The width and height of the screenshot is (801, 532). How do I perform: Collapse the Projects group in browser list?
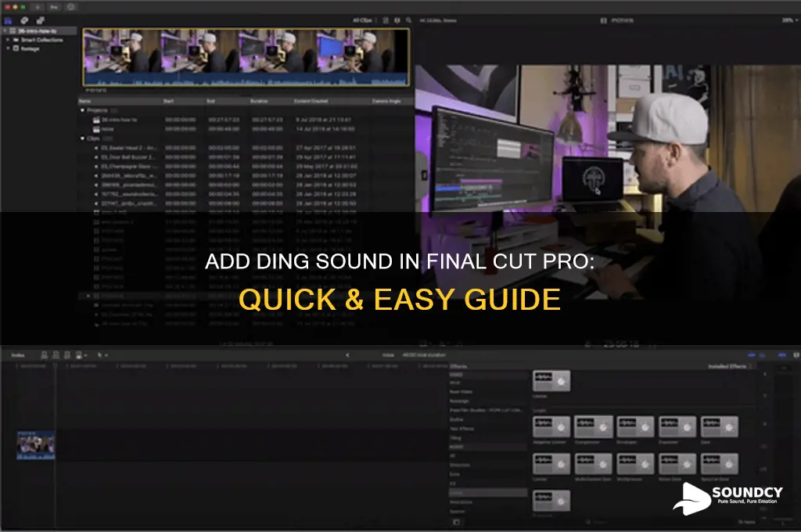(82, 110)
